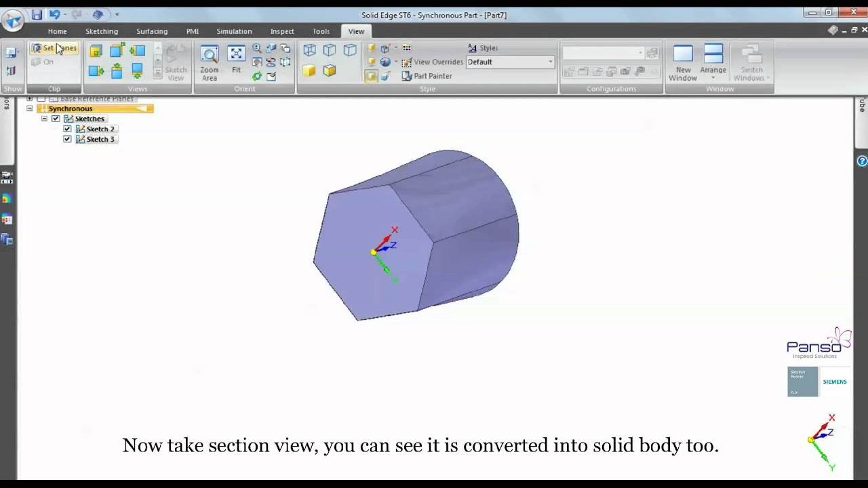Select the right view cube icon

(96, 70)
